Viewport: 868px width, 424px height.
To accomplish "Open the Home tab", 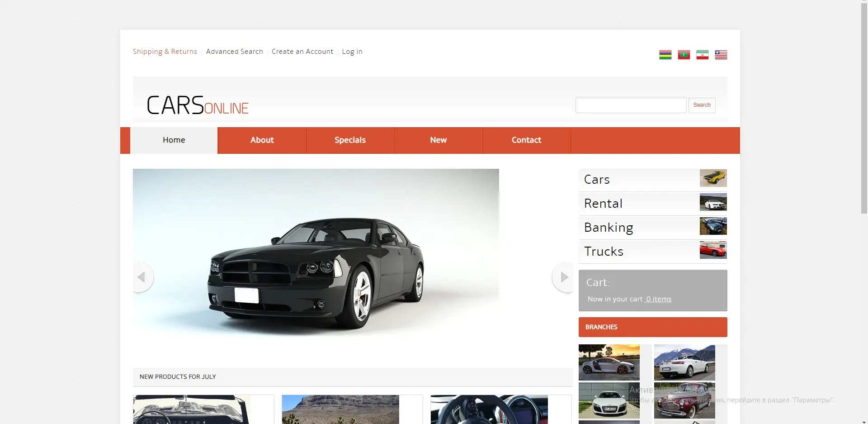I will pyautogui.click(x=174, y=140).
